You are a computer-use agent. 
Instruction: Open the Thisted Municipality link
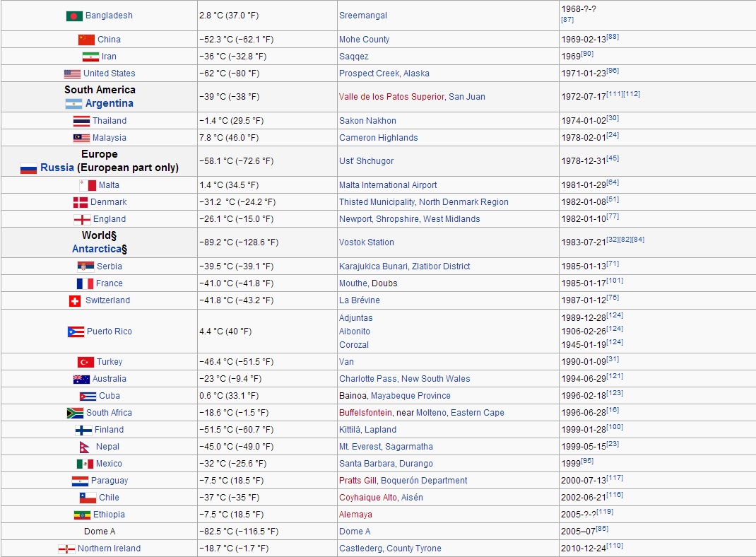(377, 202)
